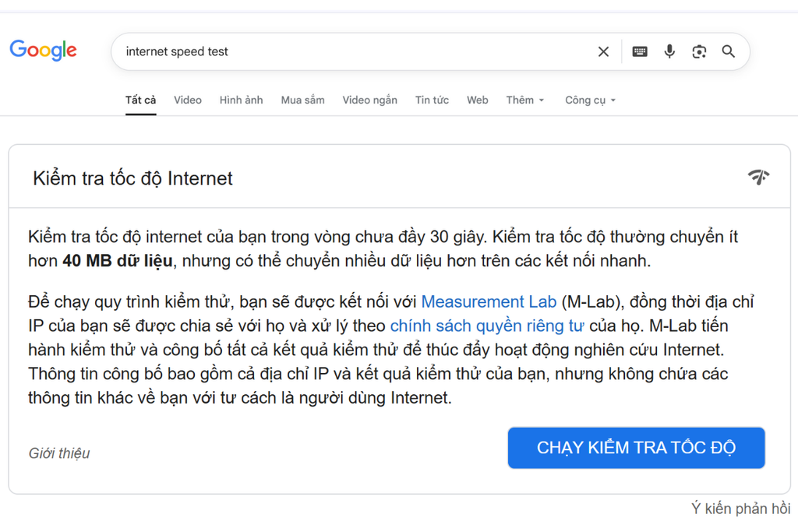The image size is (798, 532).
Task: Click in the internet speed test search field
Action: point(351,51)
